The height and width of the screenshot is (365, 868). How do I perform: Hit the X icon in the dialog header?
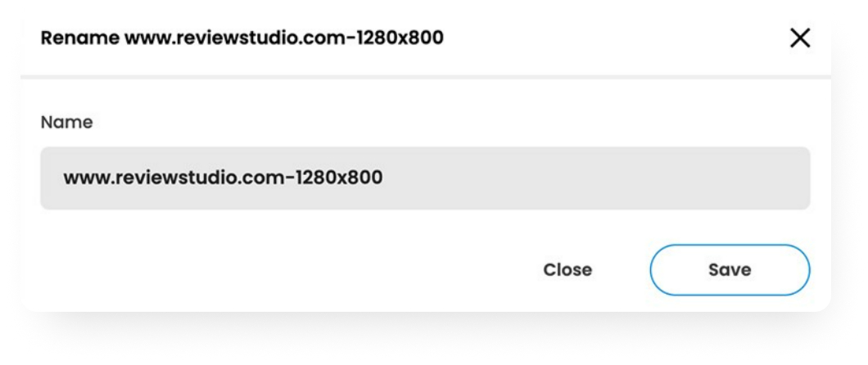pos(799,38)
